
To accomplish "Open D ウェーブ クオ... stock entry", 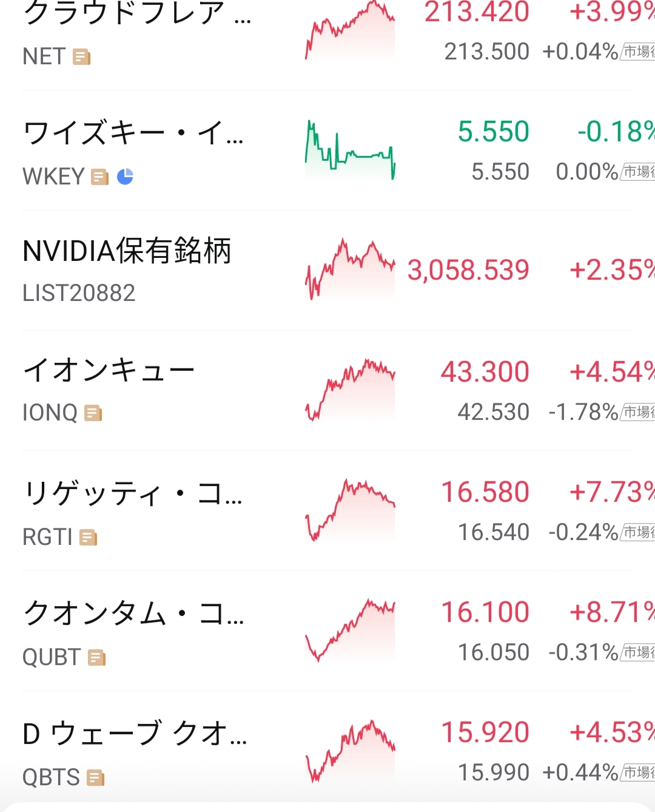I will [327, 751].
